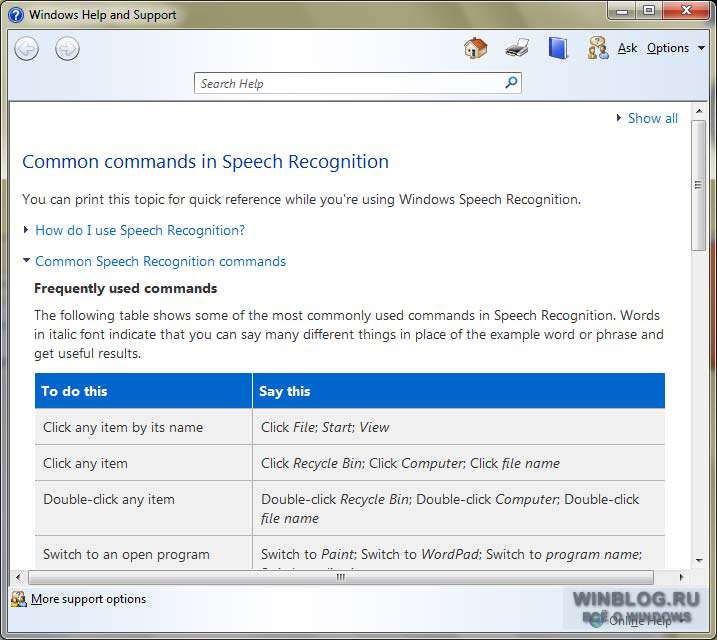Expand the 'How do I use Speech Recognition?' triangle
Screen dimensions: 717x640
26,230
